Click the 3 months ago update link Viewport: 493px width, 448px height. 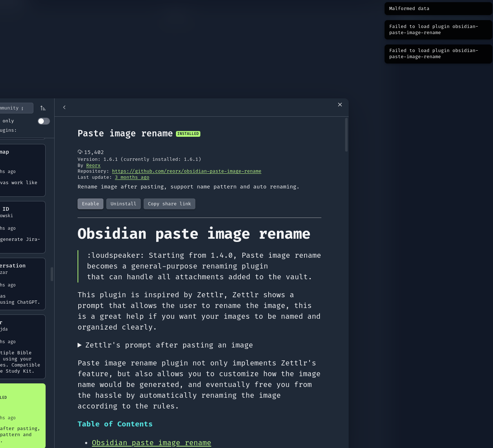coord(132,177)
